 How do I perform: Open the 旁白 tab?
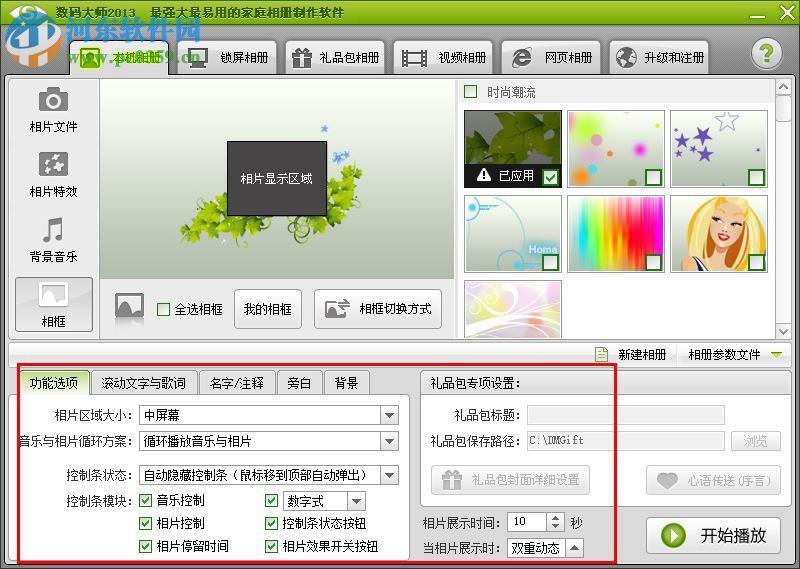pyautogui.click(x=299, y=383)
